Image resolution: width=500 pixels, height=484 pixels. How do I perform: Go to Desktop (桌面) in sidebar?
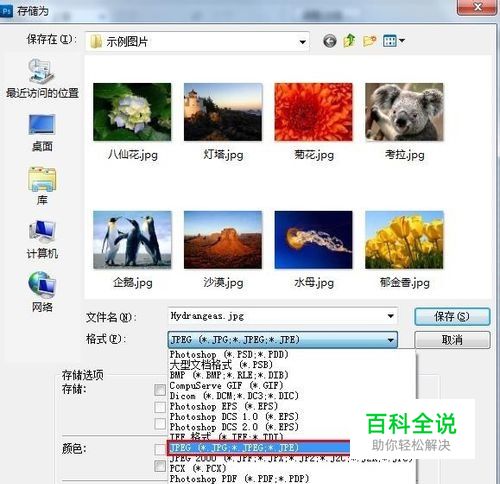coord(42,133)
